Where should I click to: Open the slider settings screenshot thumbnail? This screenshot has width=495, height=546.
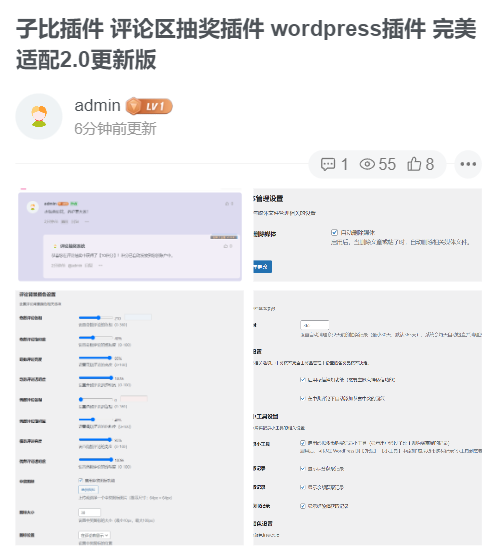[129, 418]
